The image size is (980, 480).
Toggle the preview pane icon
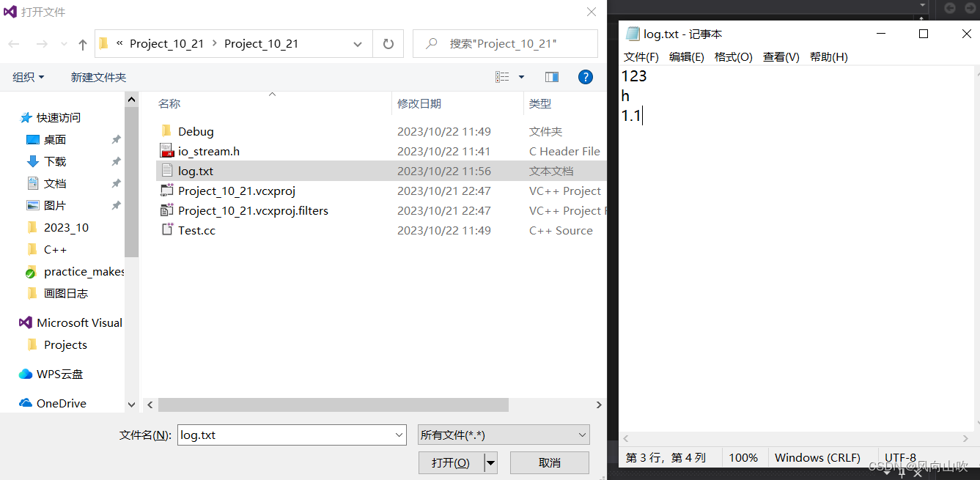click(x=552, y=77)
